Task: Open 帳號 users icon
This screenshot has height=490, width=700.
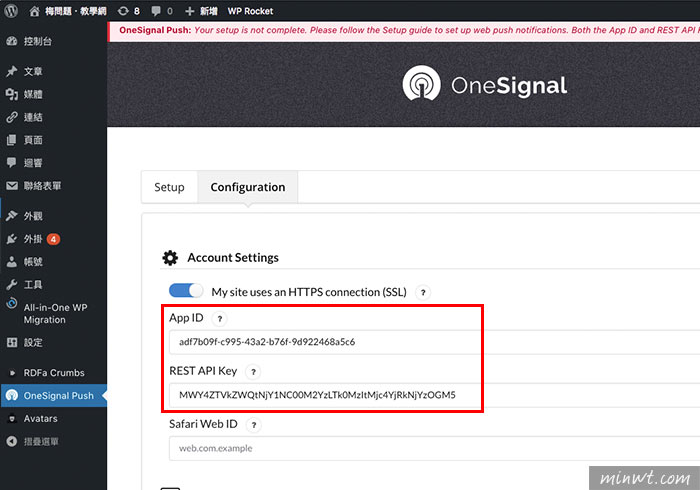Action: point(12,262)
